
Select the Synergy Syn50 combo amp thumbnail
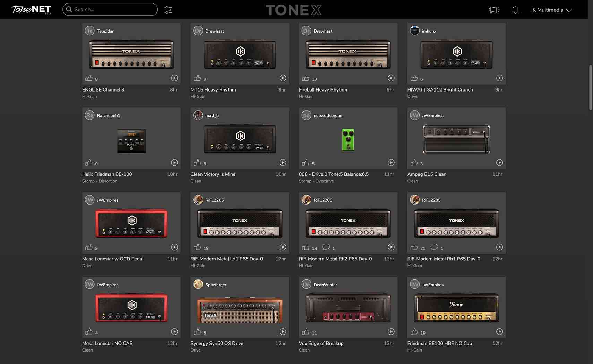[240, 310]
